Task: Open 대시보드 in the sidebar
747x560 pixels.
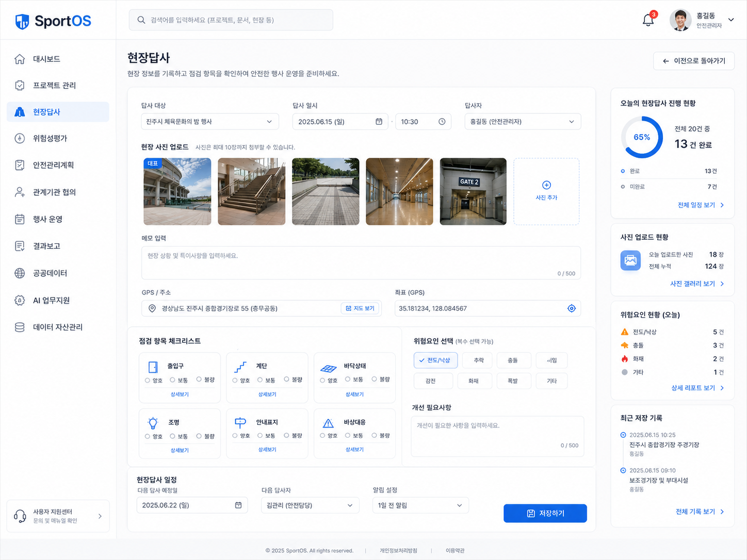Action: coord(58,59)
